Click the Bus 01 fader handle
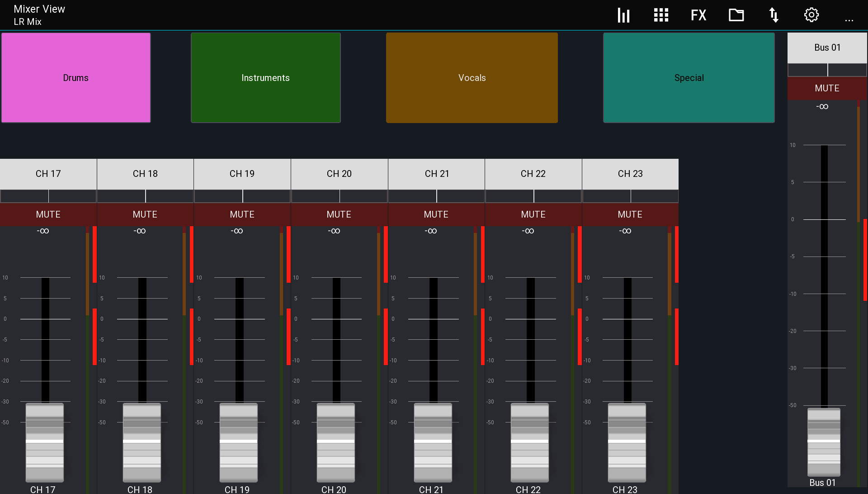Viewport: 868px width, 494px height. point(824,442)
